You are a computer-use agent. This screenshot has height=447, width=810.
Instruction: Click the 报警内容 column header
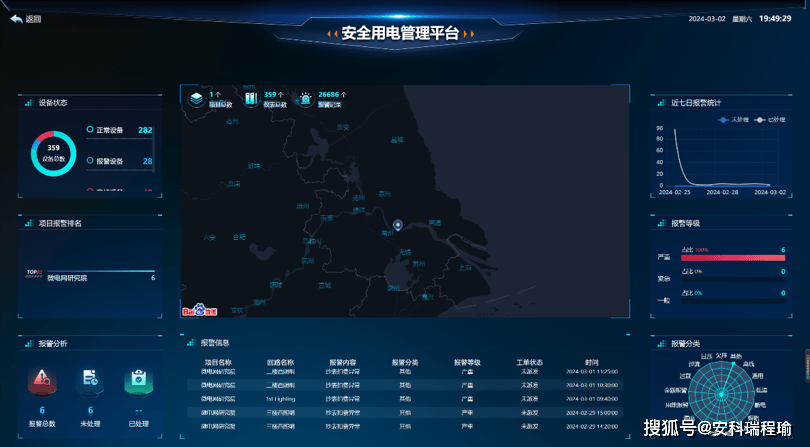343,363
